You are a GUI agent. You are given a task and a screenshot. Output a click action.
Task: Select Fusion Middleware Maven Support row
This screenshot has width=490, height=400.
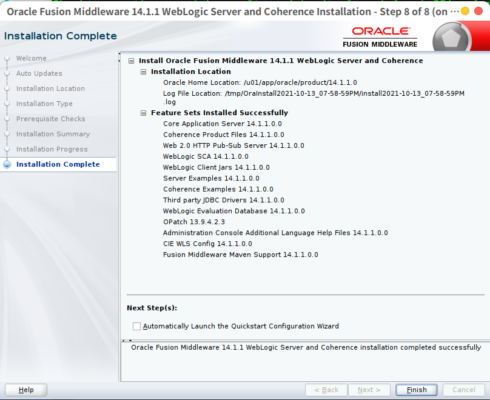pos(240,255)
